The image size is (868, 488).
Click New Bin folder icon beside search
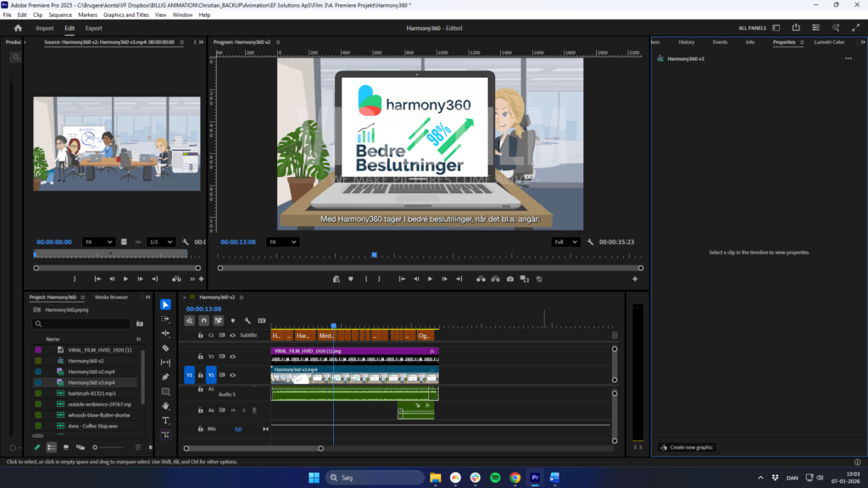(140, 324)
